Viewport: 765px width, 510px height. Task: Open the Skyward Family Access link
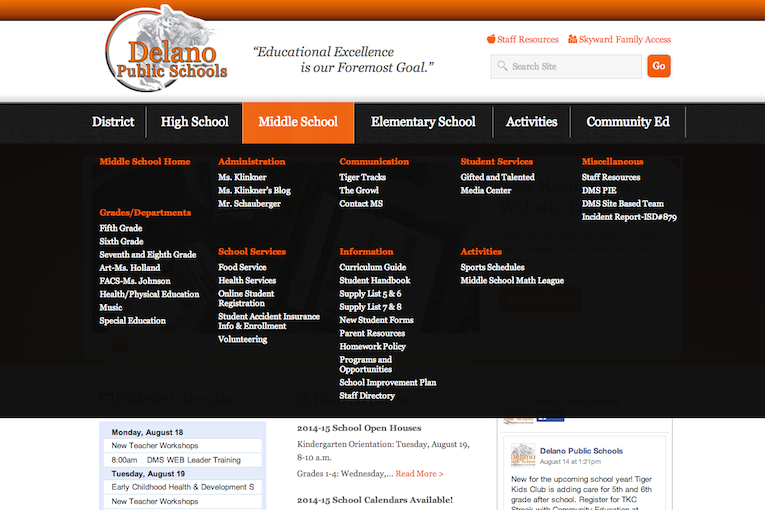pos(624,40)
